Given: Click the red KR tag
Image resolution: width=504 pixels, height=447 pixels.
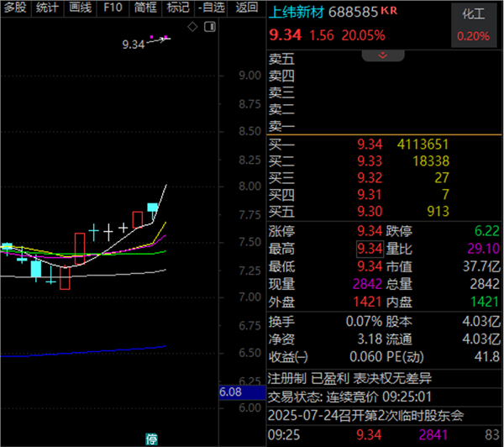Looking at the screenshot, I should (x=389, y=11).
